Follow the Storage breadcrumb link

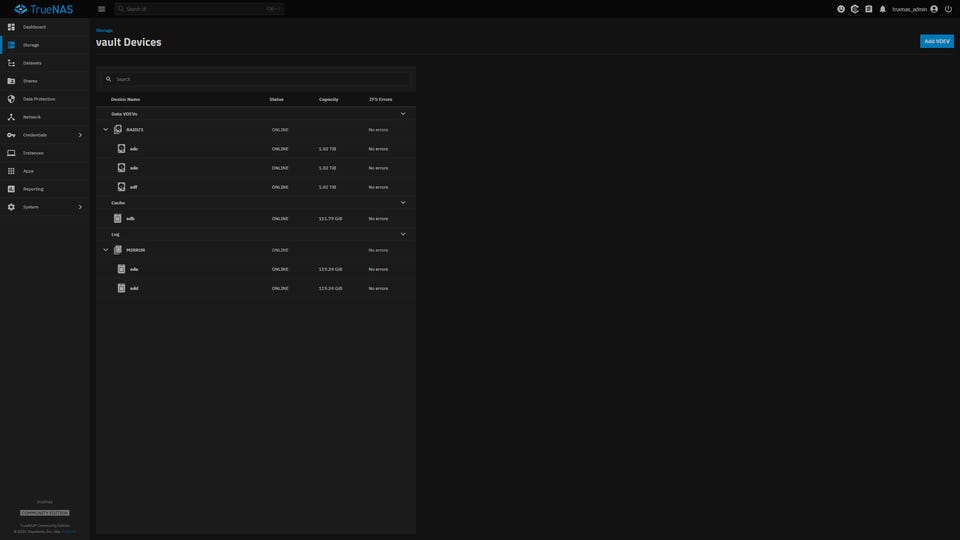click(x=104, y=30)
